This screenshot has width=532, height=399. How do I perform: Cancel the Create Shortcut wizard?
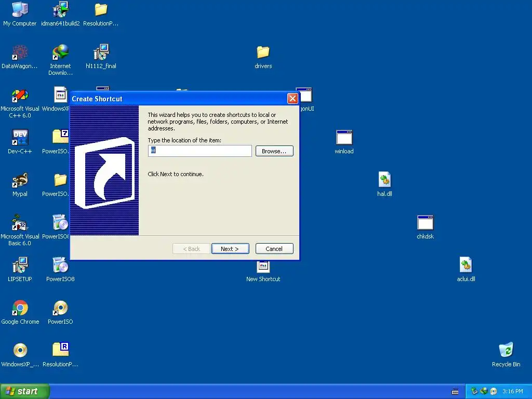coord(274,249)
